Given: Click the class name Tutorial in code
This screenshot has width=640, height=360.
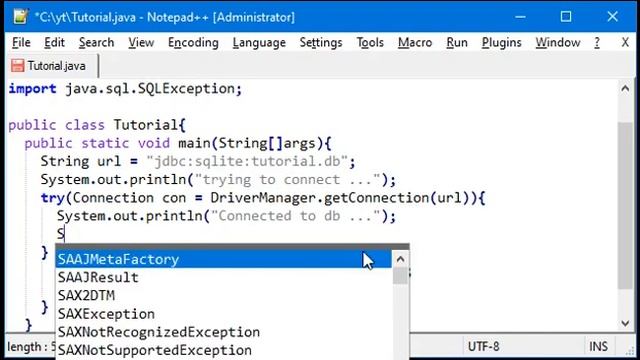Looking at the screenshot, I should [145, 125].
